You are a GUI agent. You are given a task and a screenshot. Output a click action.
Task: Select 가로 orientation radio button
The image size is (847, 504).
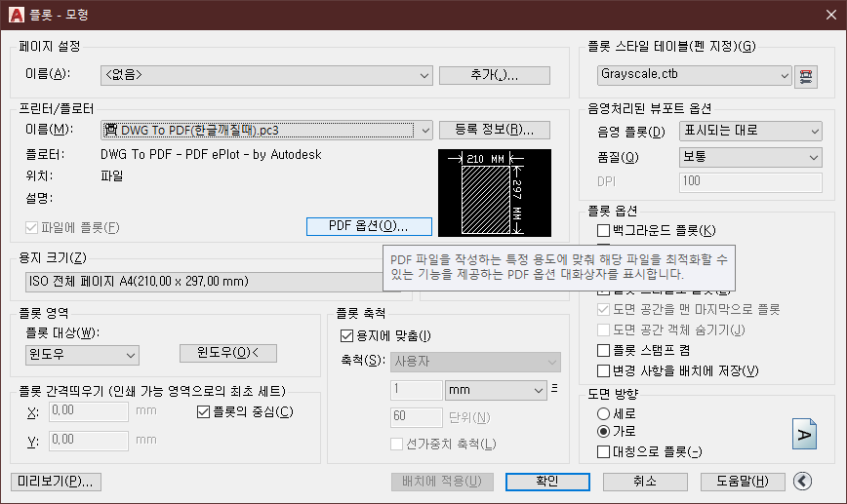pos(603,431)
